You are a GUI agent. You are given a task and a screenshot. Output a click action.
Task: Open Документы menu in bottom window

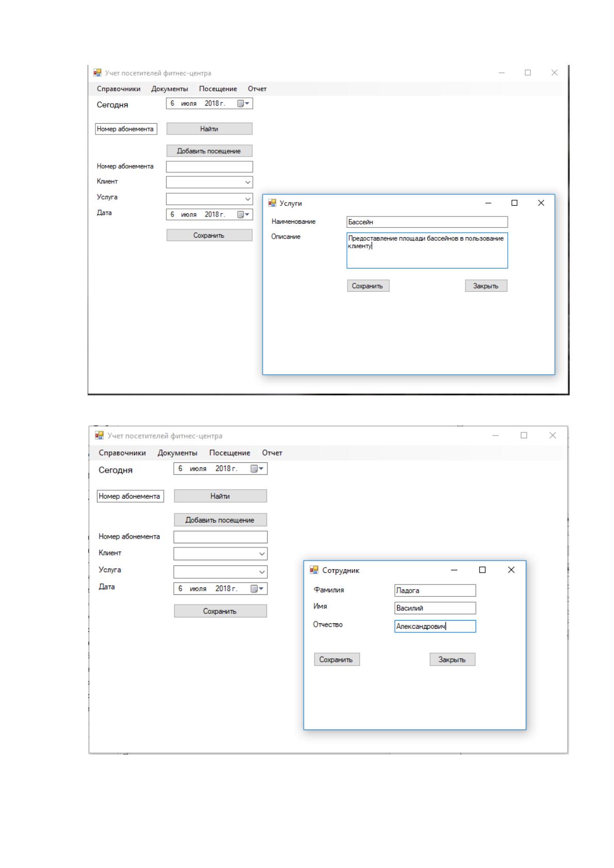coord(177,453)
